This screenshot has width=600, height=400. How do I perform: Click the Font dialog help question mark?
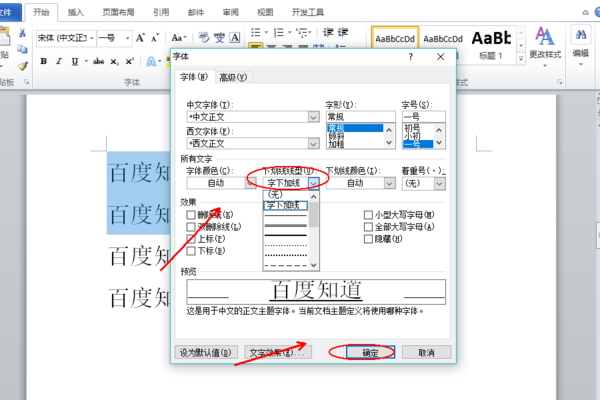pos(411,57)
